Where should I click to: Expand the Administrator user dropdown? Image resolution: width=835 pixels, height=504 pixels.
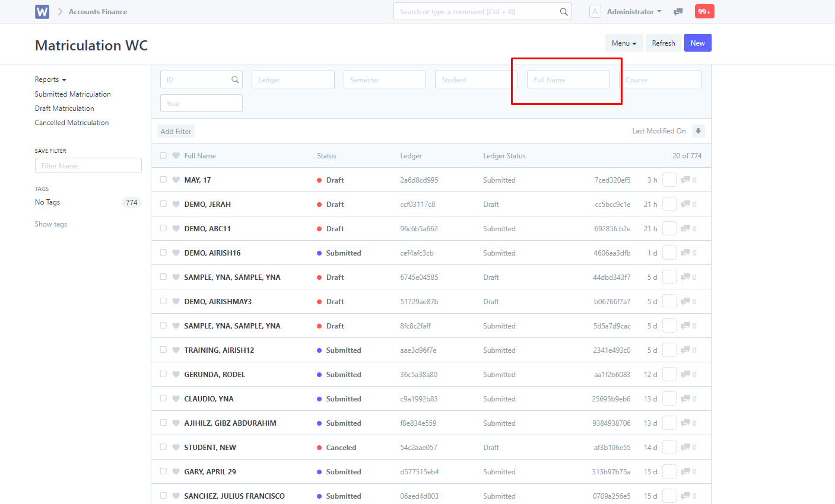click(x=634, y=11)
